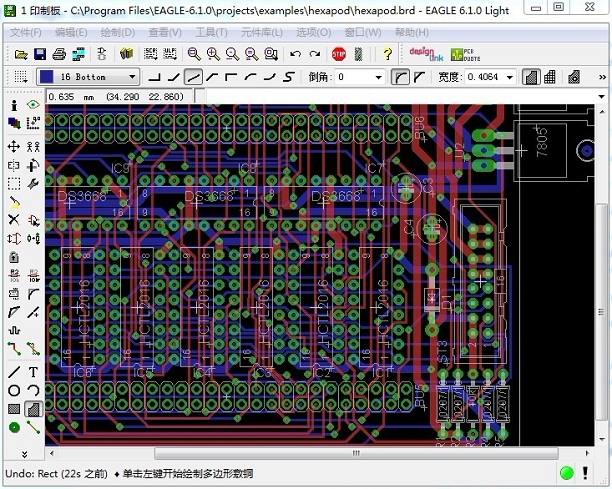Select the first right-angle wire bend style
This screenshot has height=489, width=612.
(155, 77)
